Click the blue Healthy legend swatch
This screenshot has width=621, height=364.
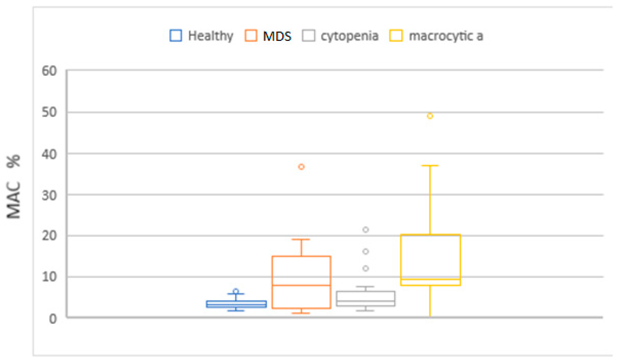click(x=176, y=36)
